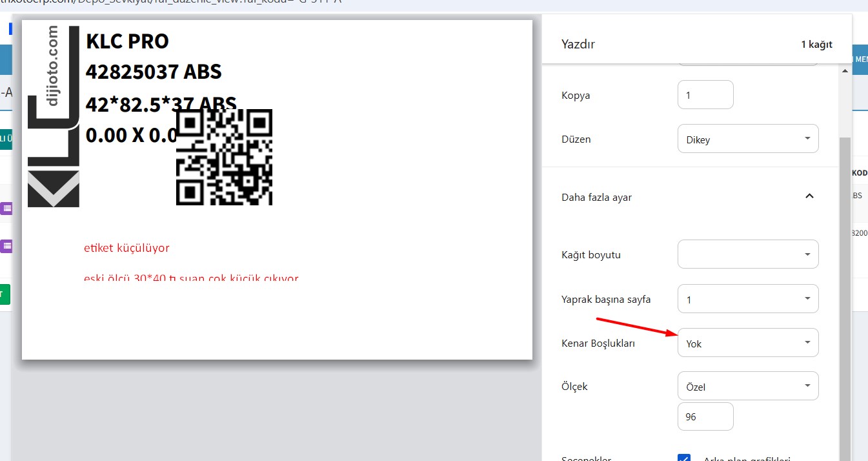Click the print settings vertical scrollbar thumb
The image size is (868, 461).
[x=845, y=291]
